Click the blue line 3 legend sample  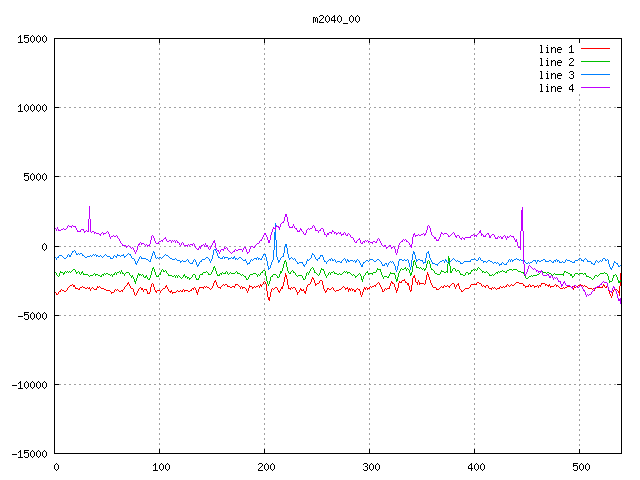595,75
